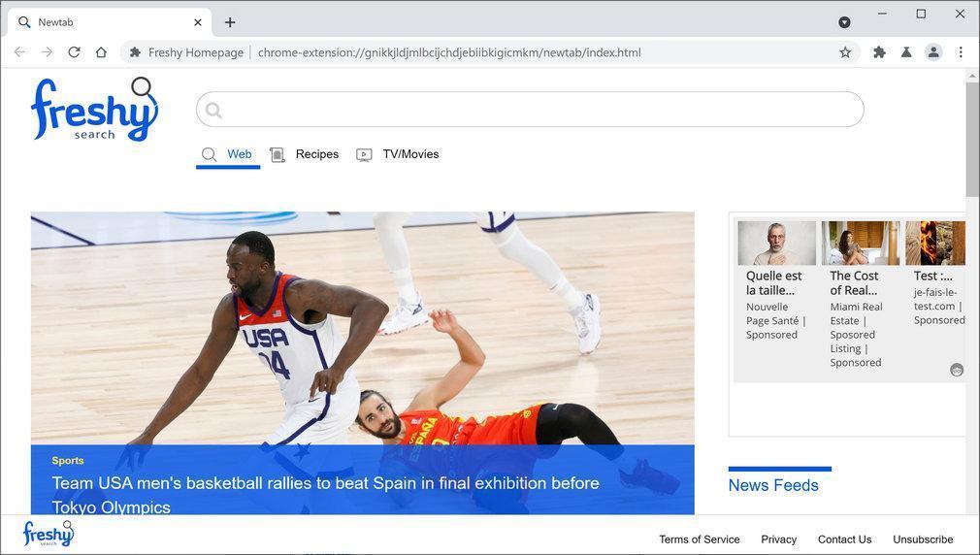Click the browser back arrow

click(20, 52)
